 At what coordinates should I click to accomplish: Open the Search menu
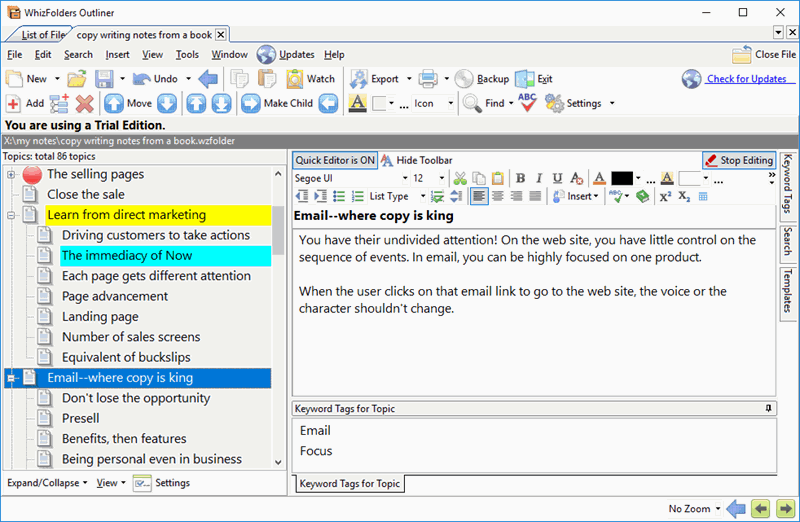pyautogui.click(x=78, y=55)
